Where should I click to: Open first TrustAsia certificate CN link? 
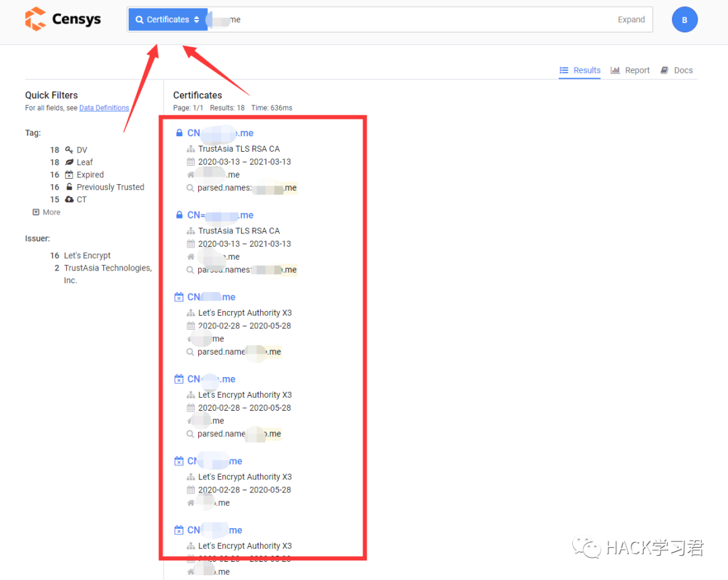pyautogui.click(x=220, y=133)
